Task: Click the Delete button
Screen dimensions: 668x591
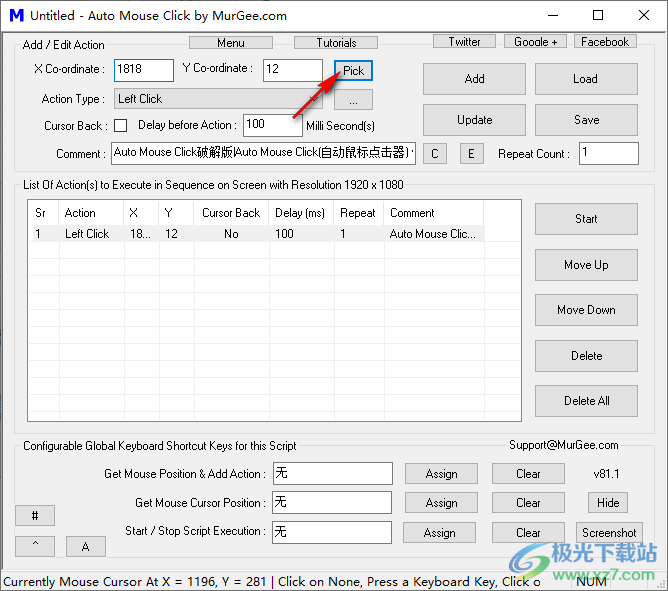Action: (x=586, y=356)
